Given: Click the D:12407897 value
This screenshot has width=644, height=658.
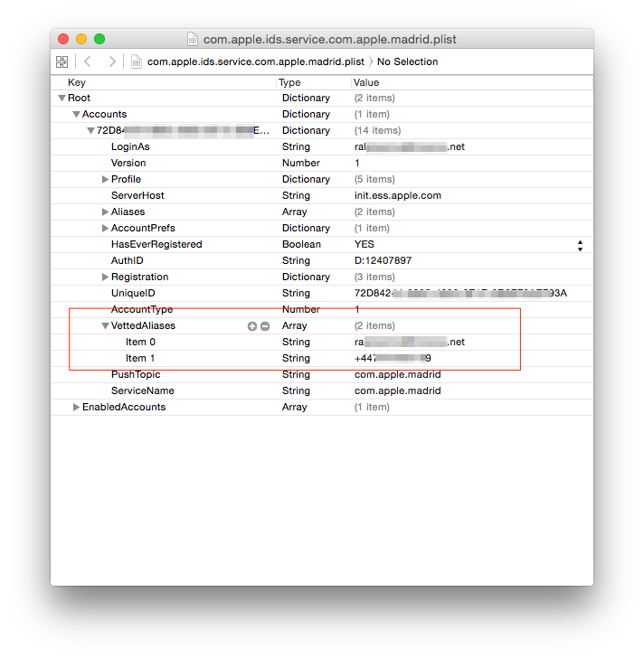Looking at the screenshot, I should [x=383, y=260].
